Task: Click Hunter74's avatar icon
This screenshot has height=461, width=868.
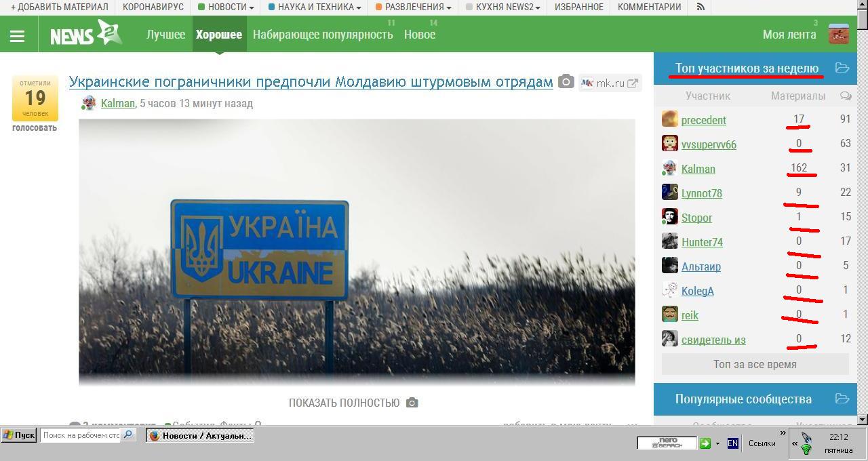Action: click(x=670, y=241)
